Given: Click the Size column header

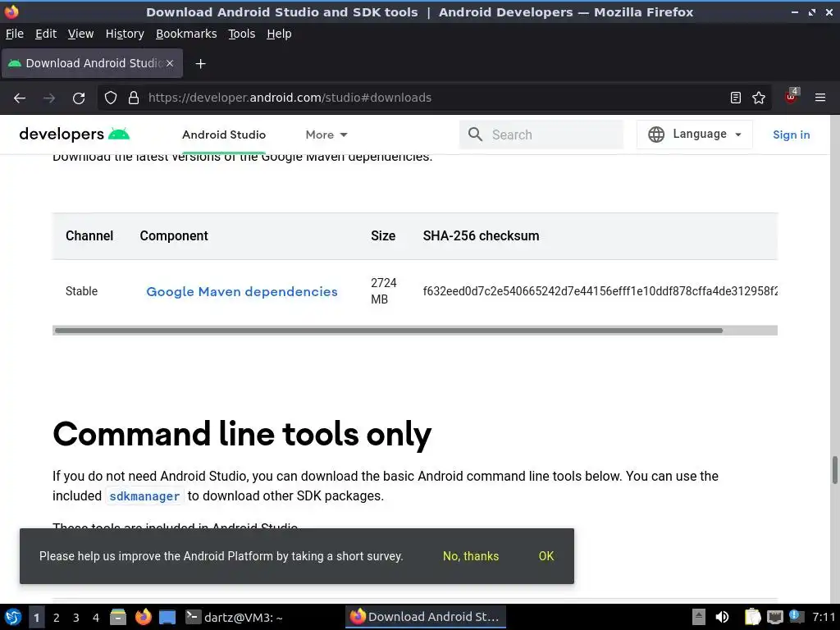Looking at the screenshot, I should [x=383, y=235].
